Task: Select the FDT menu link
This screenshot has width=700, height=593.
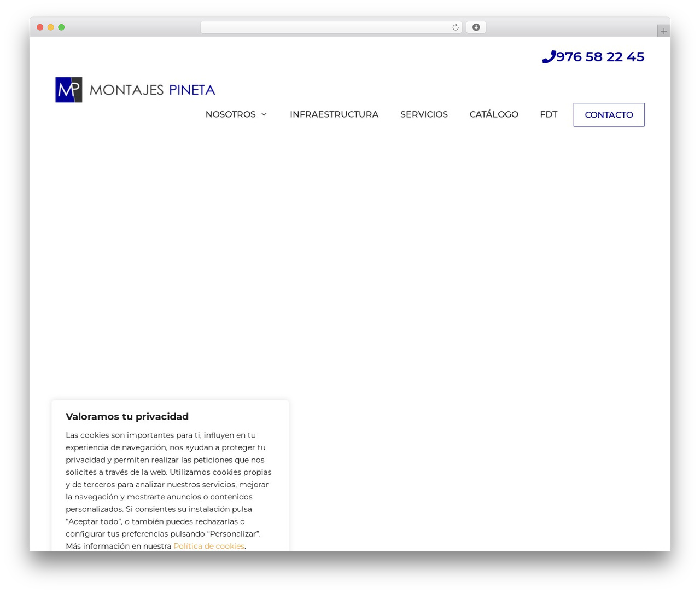Action: click(549, 114)
